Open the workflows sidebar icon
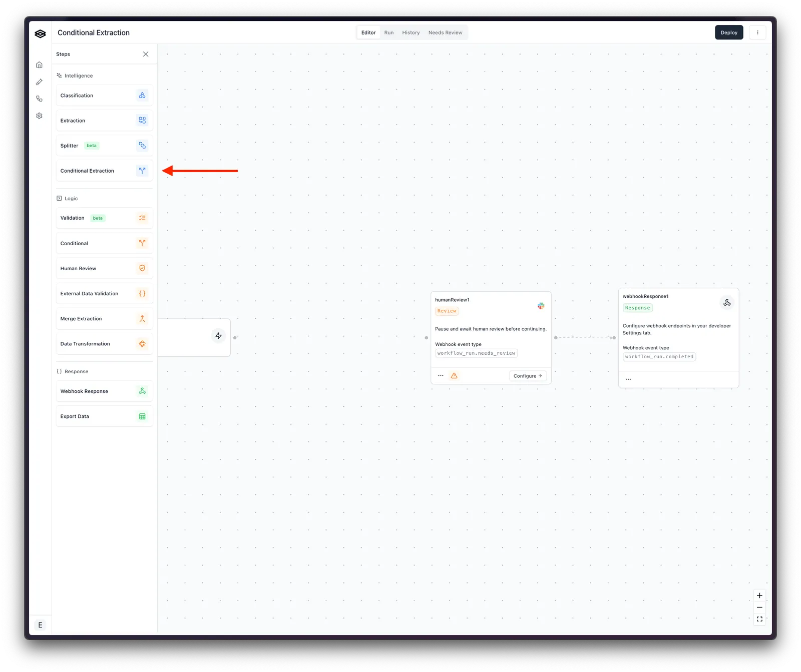 39,99
